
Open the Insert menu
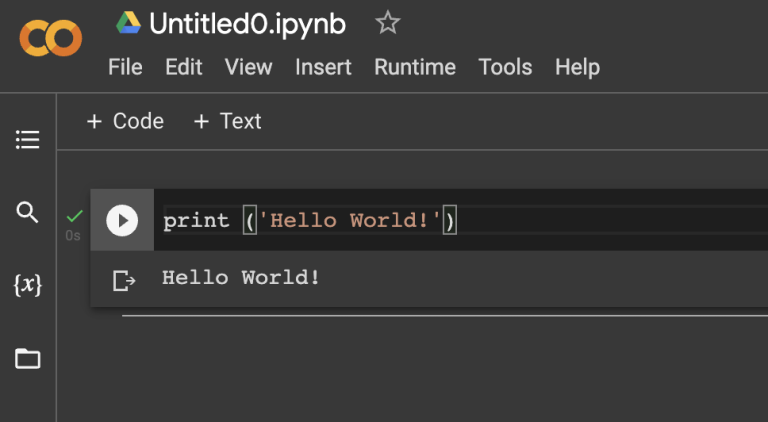(x=323, y=67)
